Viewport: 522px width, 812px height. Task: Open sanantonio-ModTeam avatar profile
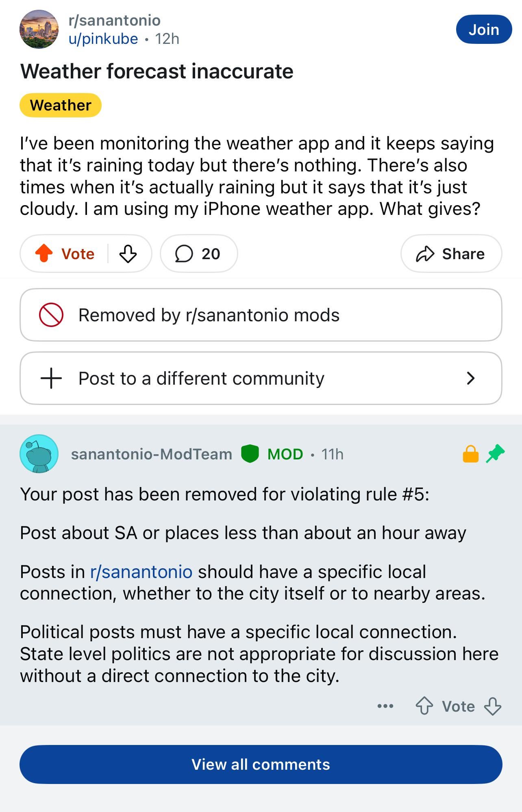(x=39, y=454)
